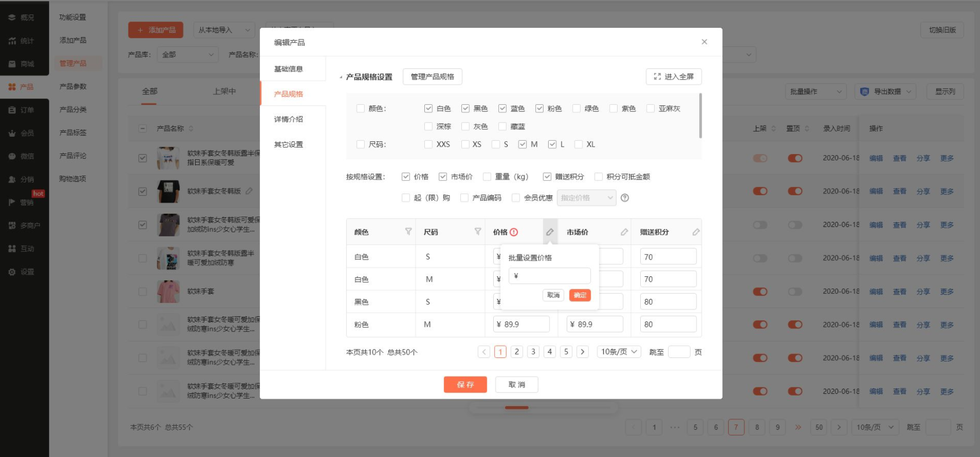
Task: Toggle the 置顶 switch for 软妹手套 row
Action: (795, 292)
